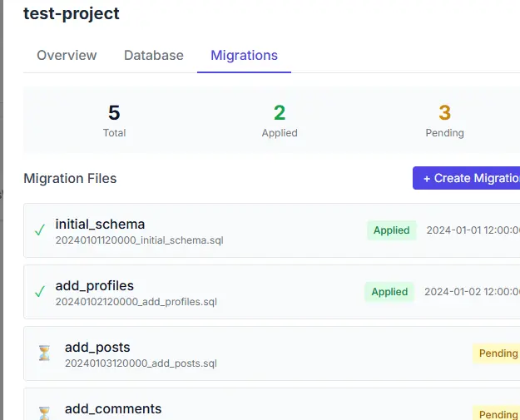Click the 20240103120000_add_posts.sql filename

141,363
